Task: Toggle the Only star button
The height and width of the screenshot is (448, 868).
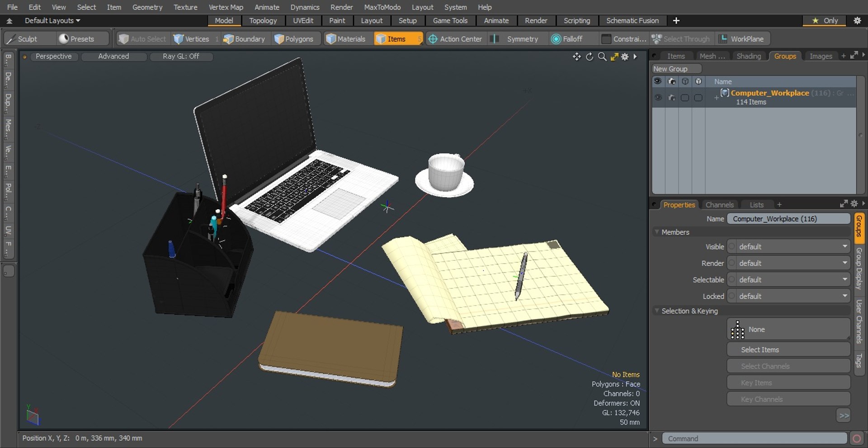Action: 825,20
